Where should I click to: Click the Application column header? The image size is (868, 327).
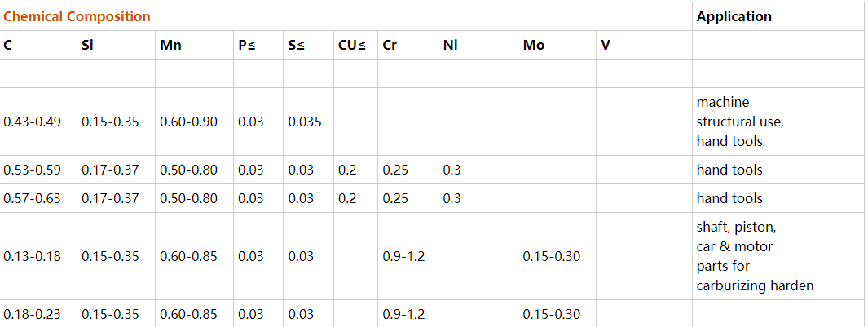pos(734,16)
